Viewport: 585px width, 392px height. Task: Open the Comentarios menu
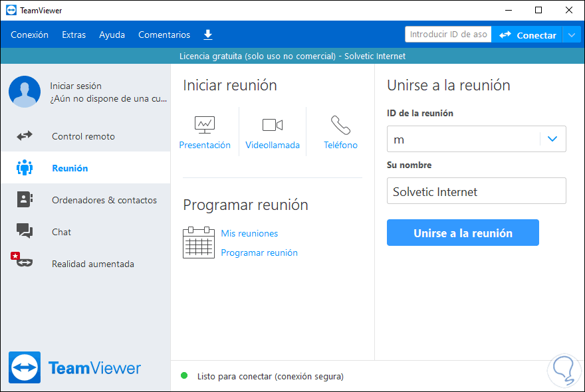164,35
